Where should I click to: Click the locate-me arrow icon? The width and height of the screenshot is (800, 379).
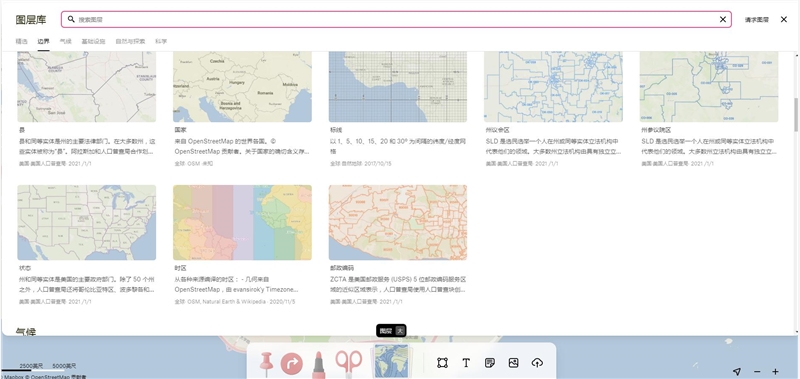736,371
